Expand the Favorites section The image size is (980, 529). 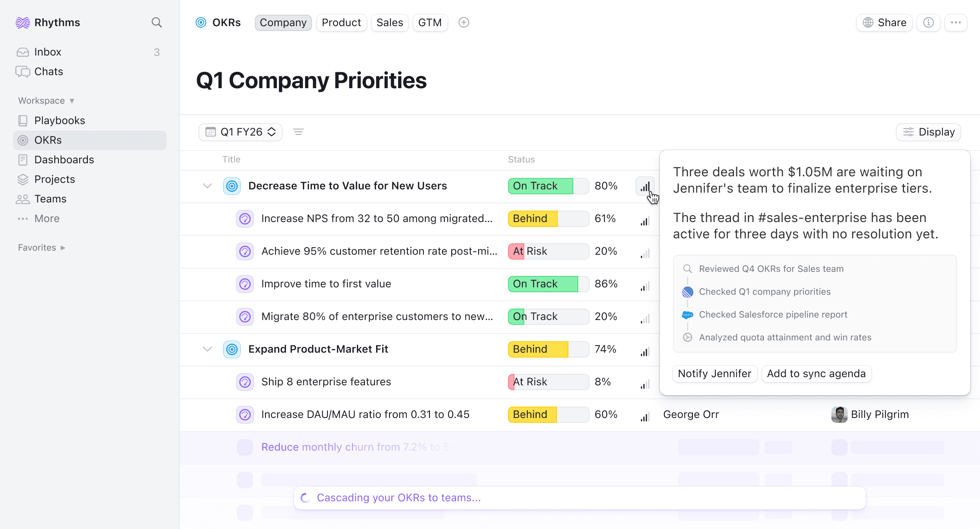(x=42, y=248)
